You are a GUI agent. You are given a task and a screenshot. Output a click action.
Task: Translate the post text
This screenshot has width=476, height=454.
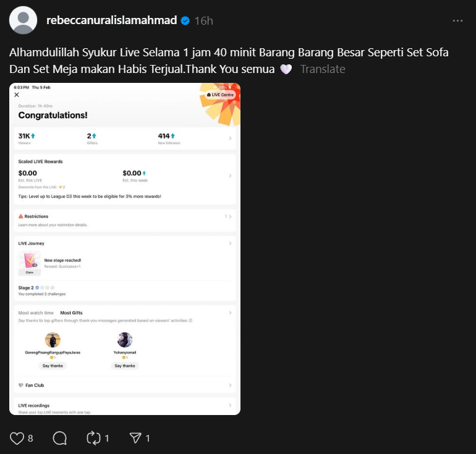323,69
